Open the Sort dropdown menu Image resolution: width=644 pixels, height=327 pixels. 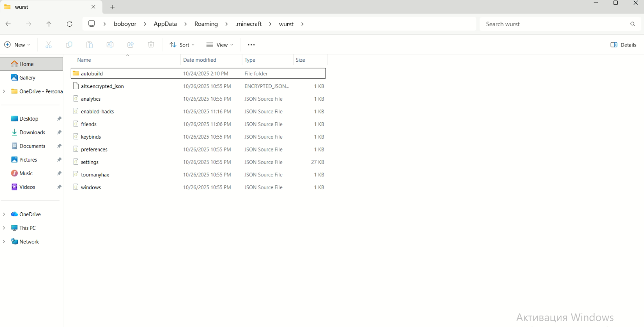182,45
